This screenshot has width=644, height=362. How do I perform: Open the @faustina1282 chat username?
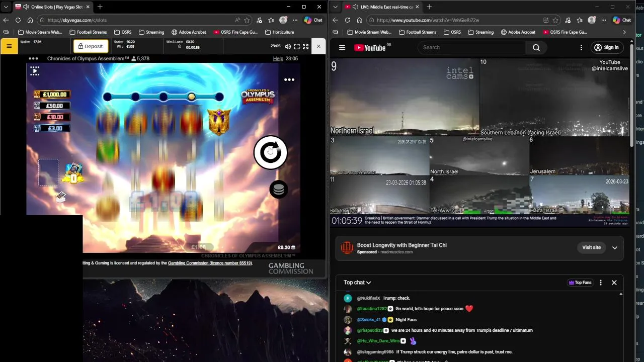coord(372,309)
